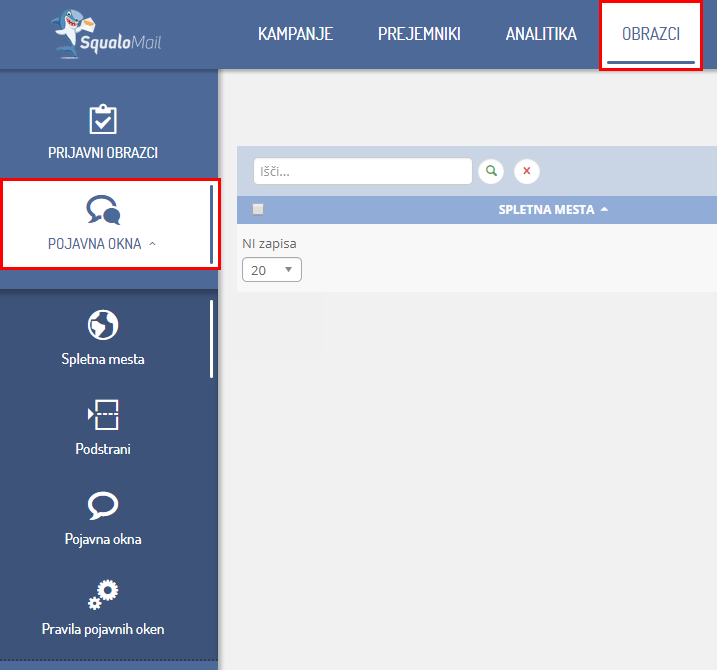Toggle the select-all checkbox in table header
The height and width of the screenshot is (670, 717).
click(x=258, y=209)
